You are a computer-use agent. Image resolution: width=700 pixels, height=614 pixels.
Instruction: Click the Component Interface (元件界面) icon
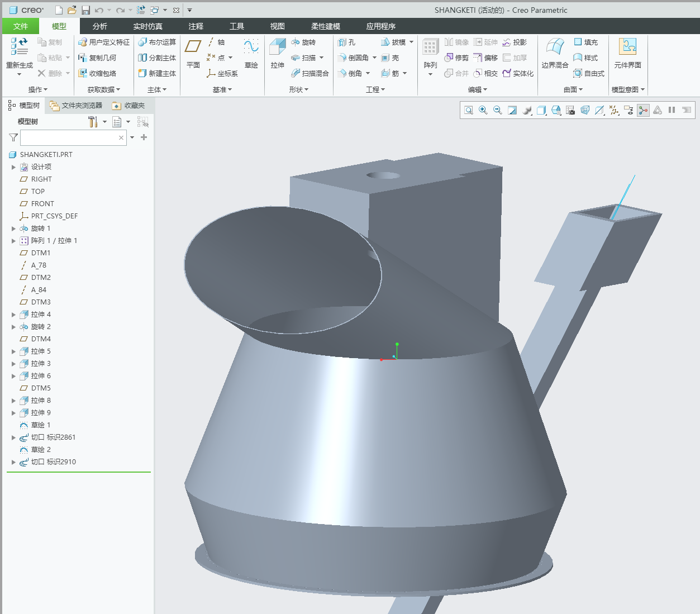(628, 54)
